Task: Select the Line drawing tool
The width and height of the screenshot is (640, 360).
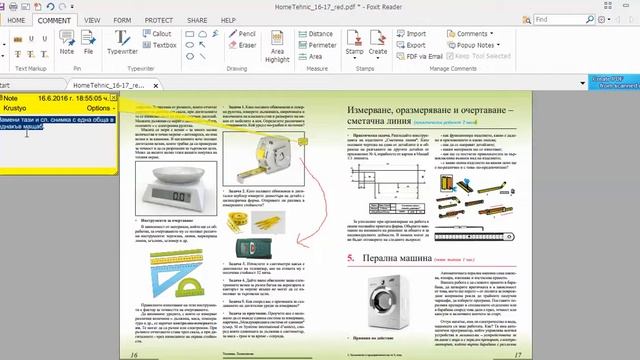Action: (202, 56)
